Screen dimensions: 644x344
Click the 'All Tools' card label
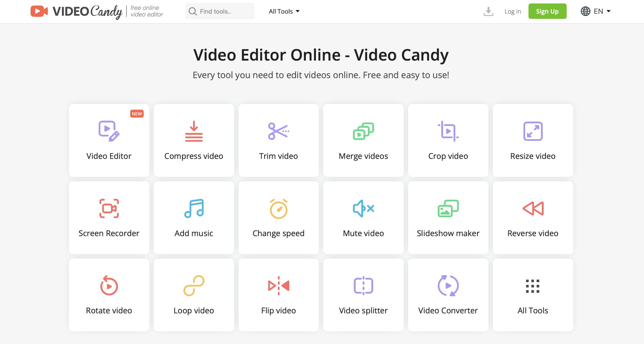pyautogui.click(x=533, y=310)
